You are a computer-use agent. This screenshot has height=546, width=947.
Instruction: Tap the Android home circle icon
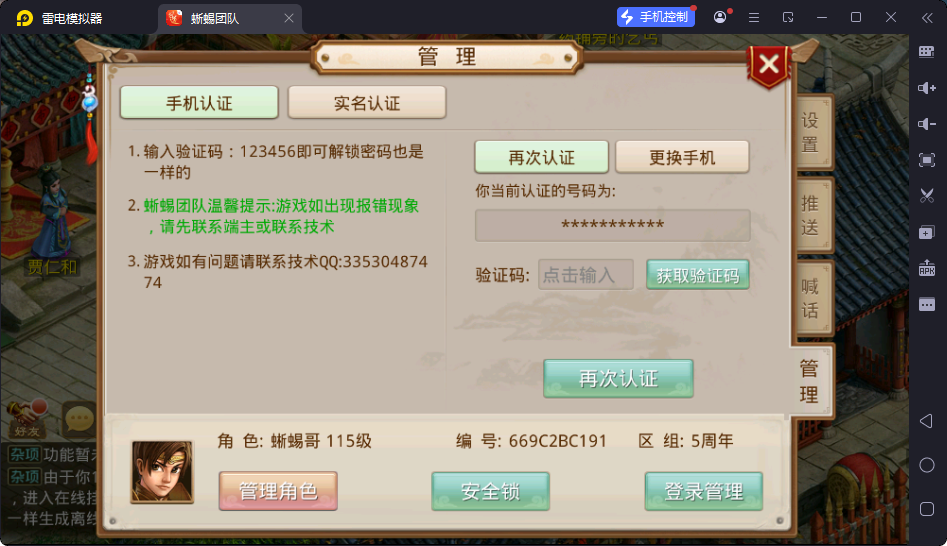coord(926,465)
